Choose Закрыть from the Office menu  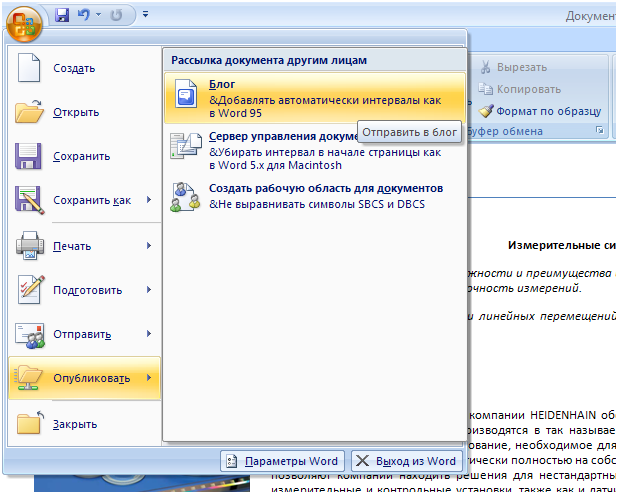75,424
